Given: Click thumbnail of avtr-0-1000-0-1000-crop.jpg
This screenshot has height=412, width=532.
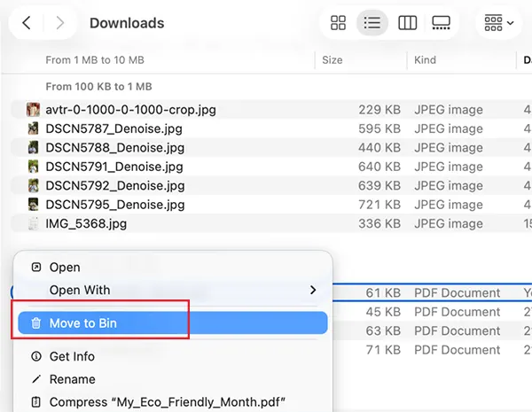Looking at the screenshot, I should click(33, 110).
